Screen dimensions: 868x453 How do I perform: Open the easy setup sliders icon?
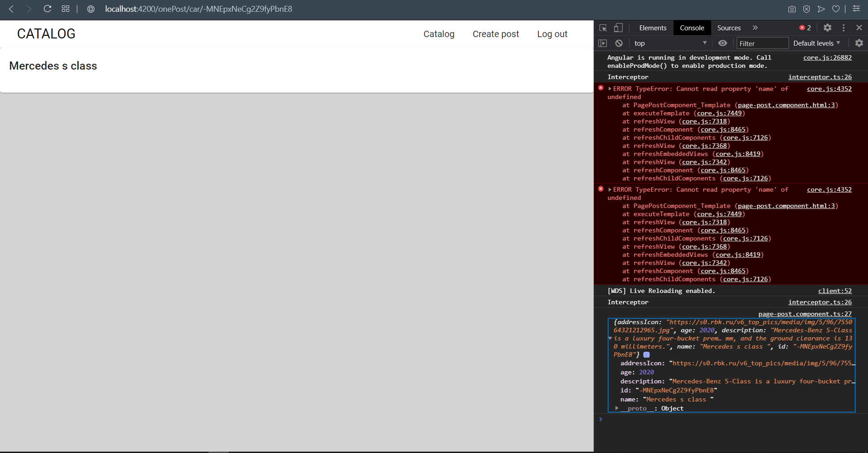[x=856, y=9]
